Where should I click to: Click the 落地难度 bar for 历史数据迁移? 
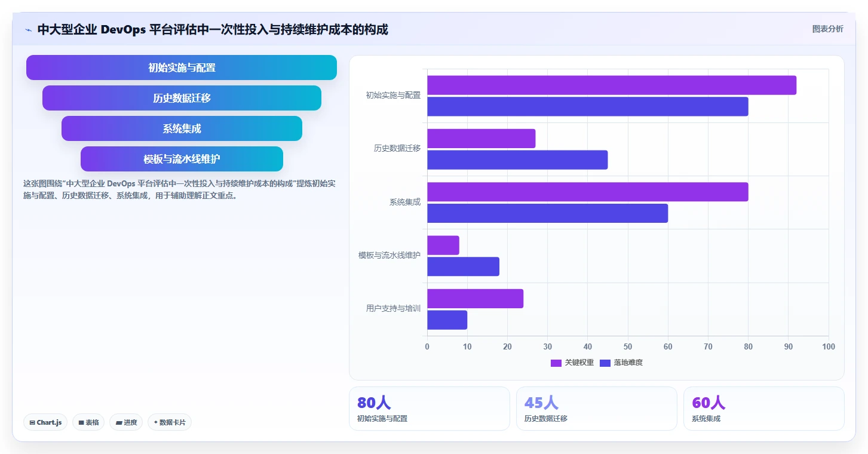click(x=517, y=159)
